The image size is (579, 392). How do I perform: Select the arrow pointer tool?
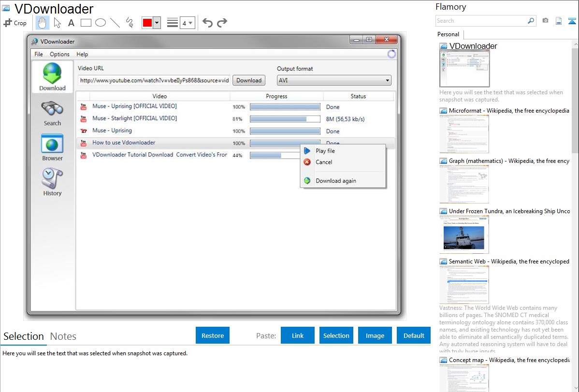tap(57, 23)
